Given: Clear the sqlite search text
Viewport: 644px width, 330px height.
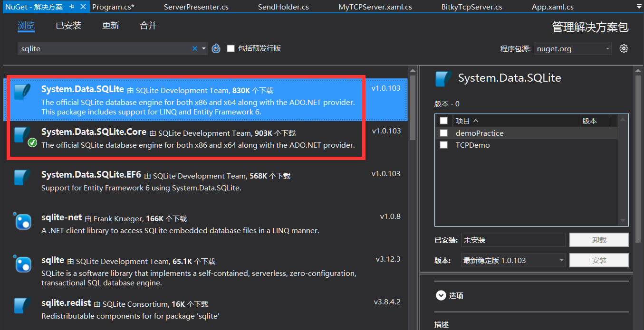Looking at the screenshot, I should pos(194,48).
